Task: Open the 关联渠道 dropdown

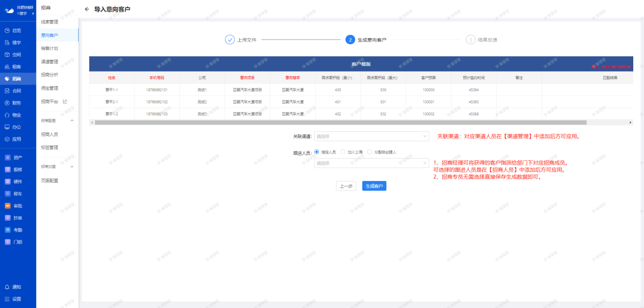Action: [371, 136]
